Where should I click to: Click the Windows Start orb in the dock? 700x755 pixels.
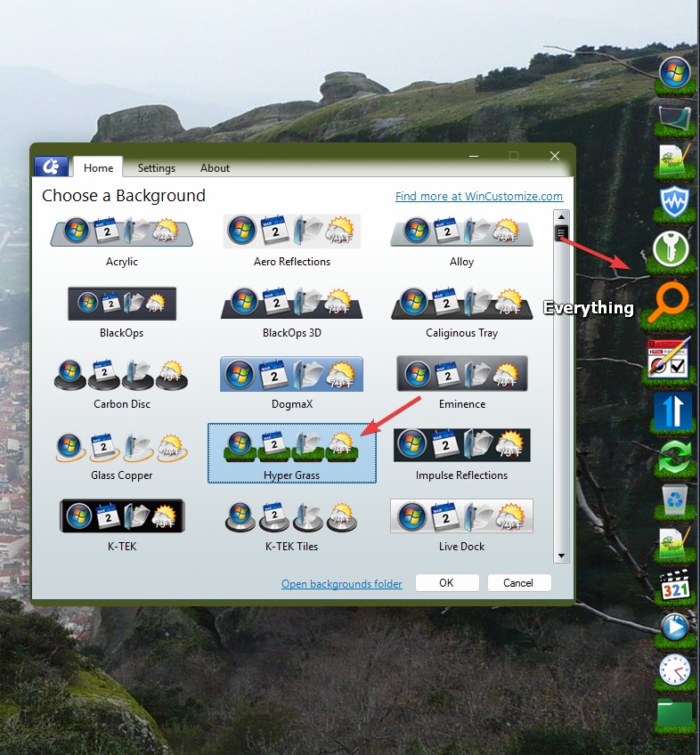673,70
